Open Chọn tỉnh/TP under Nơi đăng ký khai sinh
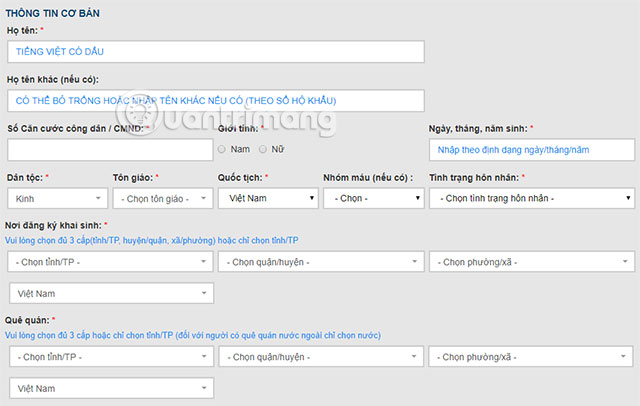 click(x=110, y=262)
